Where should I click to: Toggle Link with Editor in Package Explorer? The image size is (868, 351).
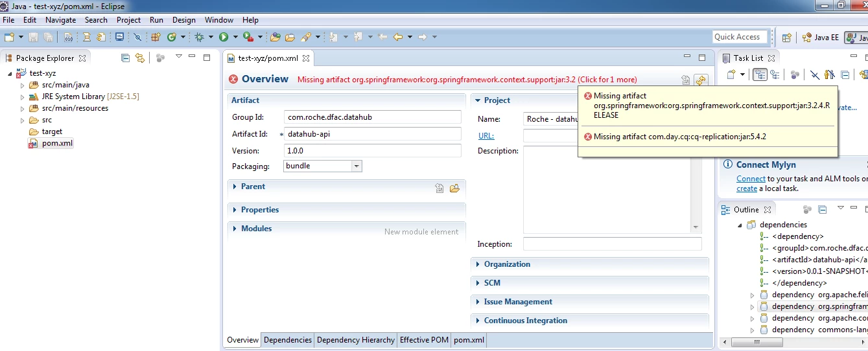139,58
